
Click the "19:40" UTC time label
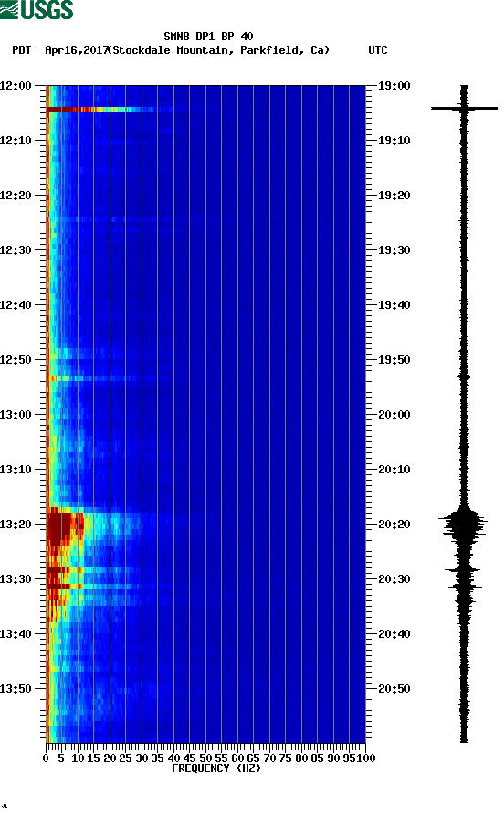(x=394, y=304)
